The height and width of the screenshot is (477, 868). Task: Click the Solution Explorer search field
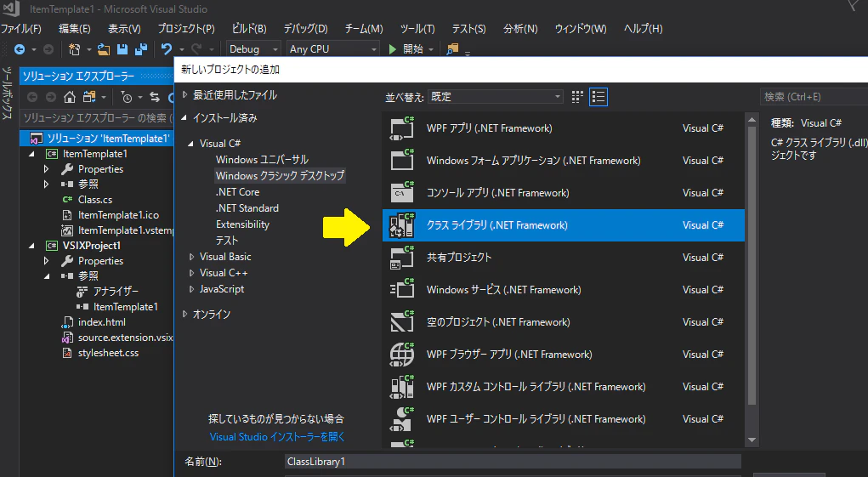pos(97,118)
